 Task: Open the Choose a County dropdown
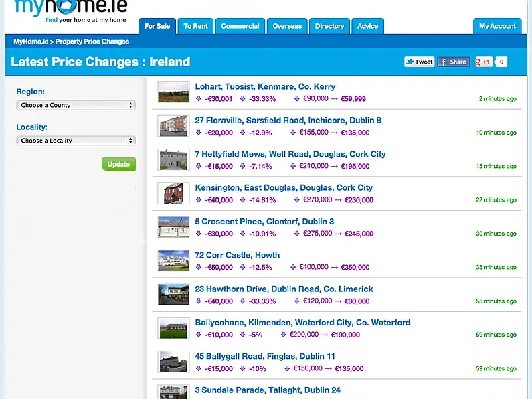point(76,105)
